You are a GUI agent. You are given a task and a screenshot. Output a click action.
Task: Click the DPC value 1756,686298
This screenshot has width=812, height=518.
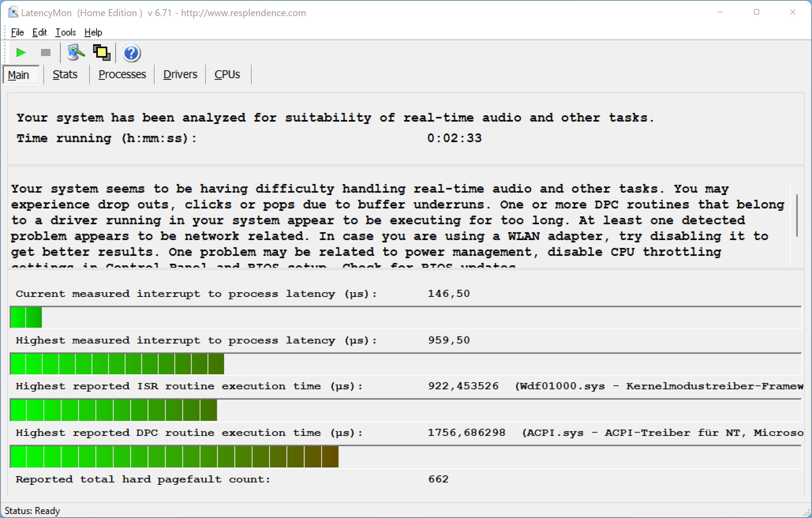tap(466, 433)
